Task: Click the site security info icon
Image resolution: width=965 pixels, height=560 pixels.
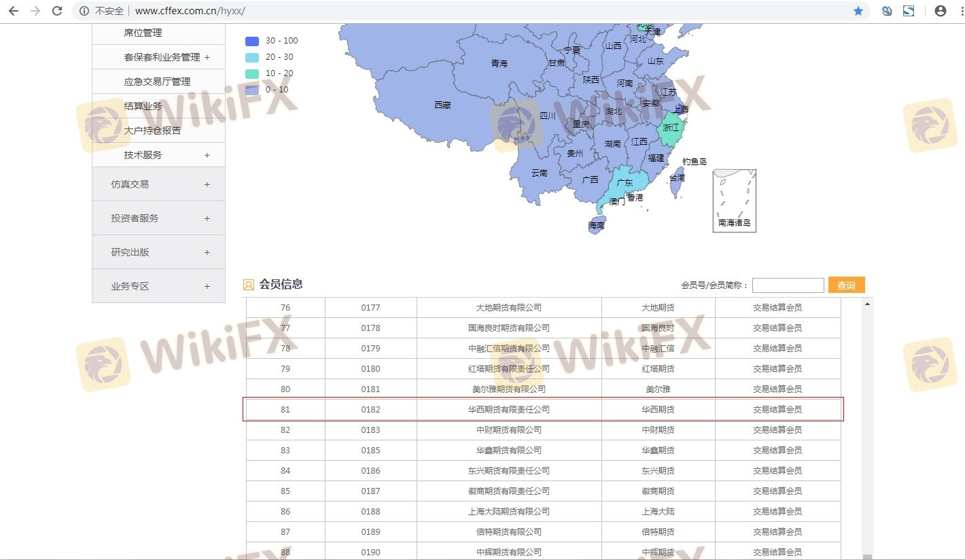Action: pos(84,11)
